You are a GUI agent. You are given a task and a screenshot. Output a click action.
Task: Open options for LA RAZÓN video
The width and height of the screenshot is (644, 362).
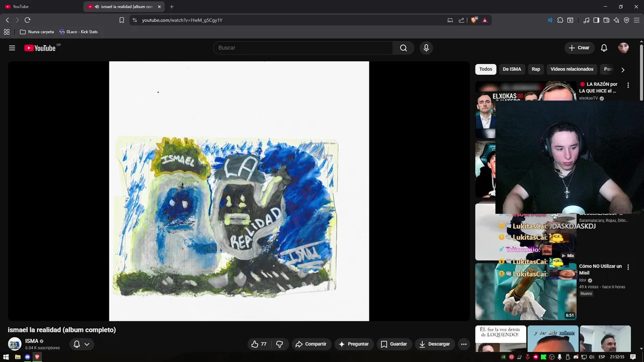(x=628, y=85)
